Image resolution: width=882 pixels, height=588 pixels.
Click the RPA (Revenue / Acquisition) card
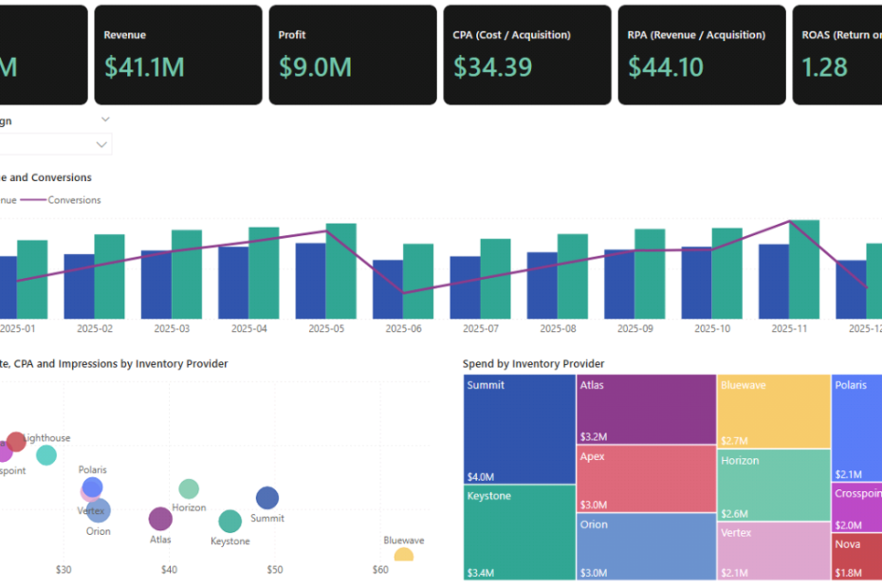[701, 55]
